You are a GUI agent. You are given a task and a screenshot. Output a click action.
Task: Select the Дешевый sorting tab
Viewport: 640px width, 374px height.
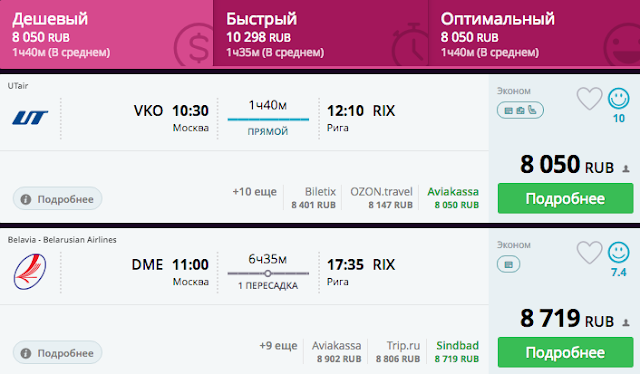point(107,34)
